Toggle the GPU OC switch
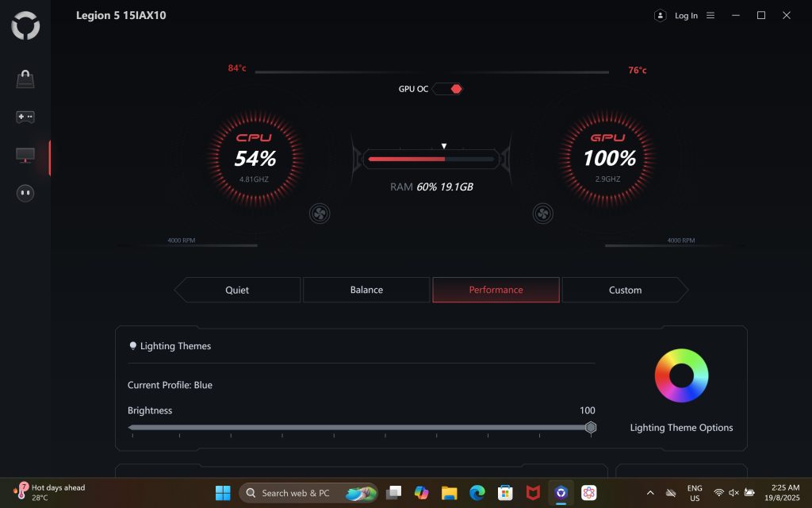Screen dimensions: 812x508 [448, 88]
